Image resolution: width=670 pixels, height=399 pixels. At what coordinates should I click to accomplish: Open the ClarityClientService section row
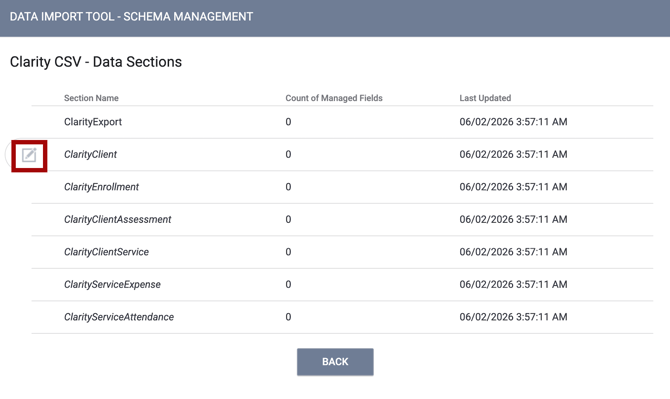pyautogui.click(x=342, y=252)
